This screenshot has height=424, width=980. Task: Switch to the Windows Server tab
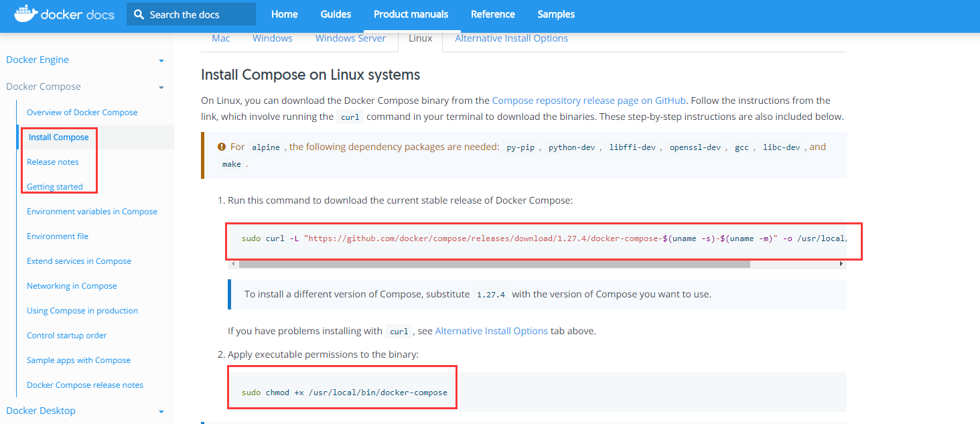pos(350,38)
